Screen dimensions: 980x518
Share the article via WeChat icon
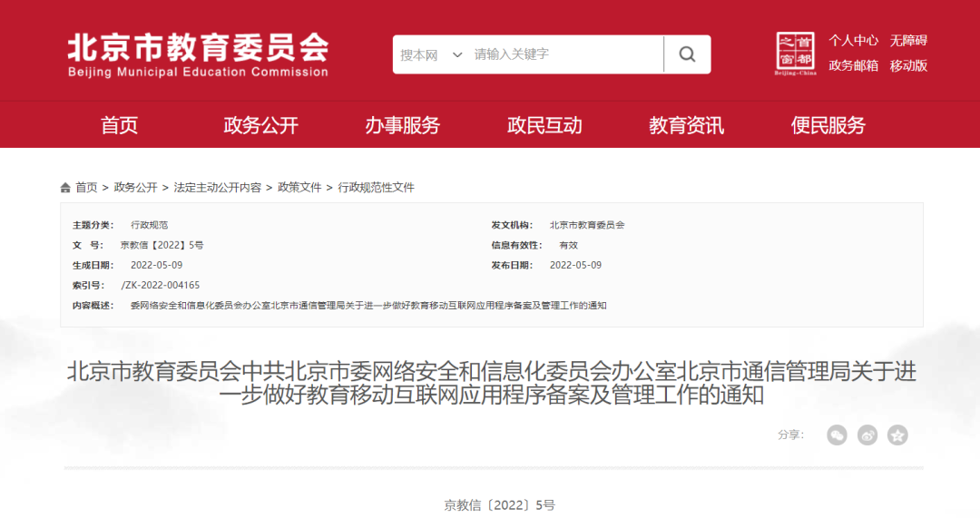[x=837, y=435]
